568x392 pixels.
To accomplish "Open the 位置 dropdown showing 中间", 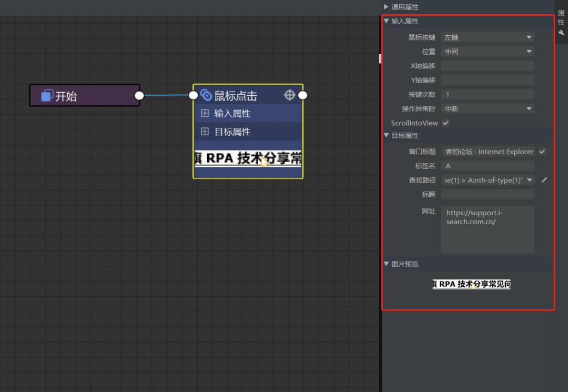I will pyautogui.click(x=488, y=52).
